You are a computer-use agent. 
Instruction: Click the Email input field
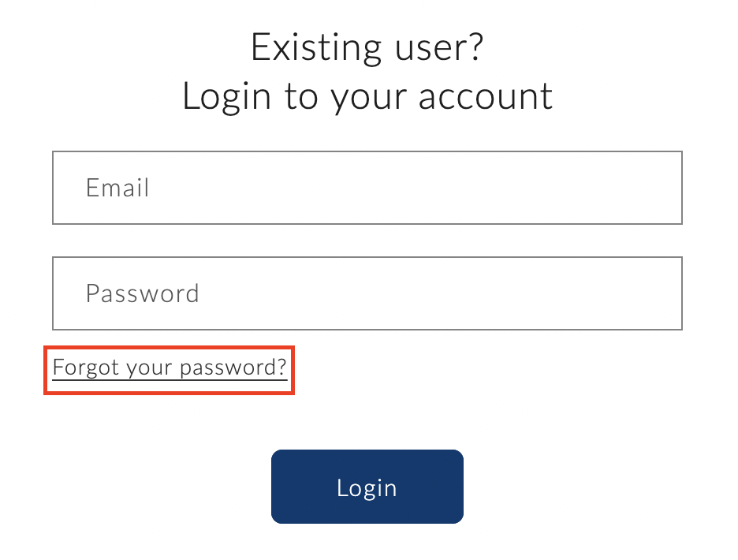click(367, 188)
